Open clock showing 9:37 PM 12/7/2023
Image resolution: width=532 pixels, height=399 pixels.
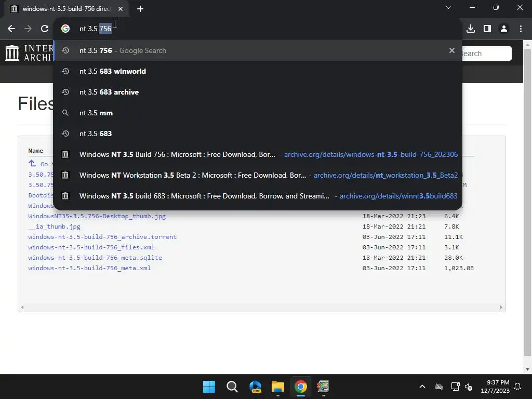(495, 387)
